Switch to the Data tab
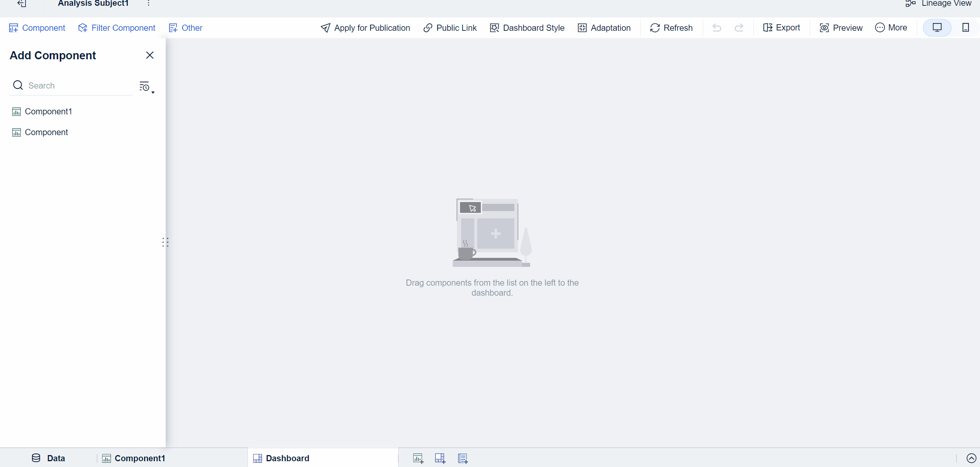 click(x=49, y=458)
